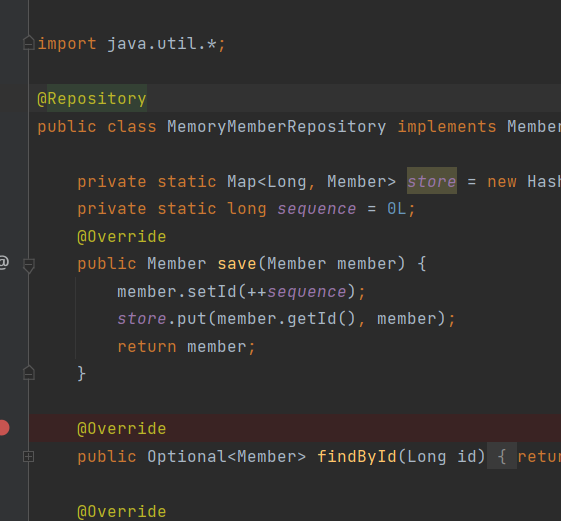This screenshot has width=561, height=521.
Task: Click the @Repository annotation
Action: click(92, 98)
